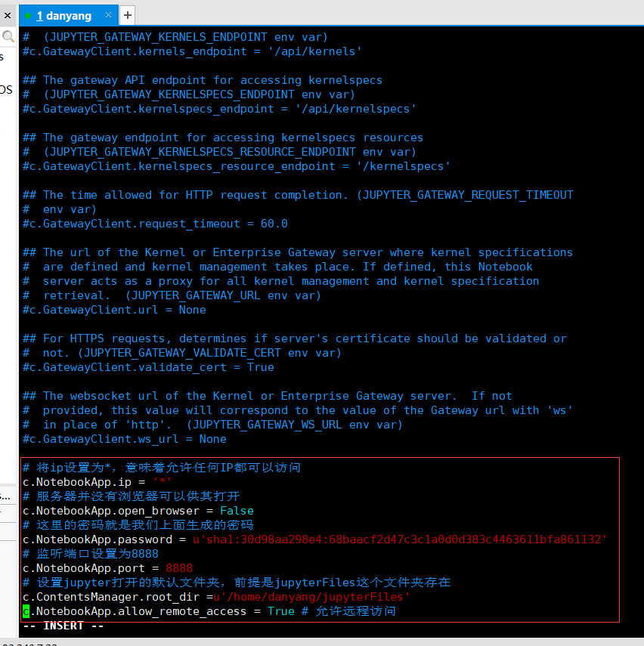Click 'JUPYTER_GATEWAY_VALIDATE_CERT env var' comment

209,353
